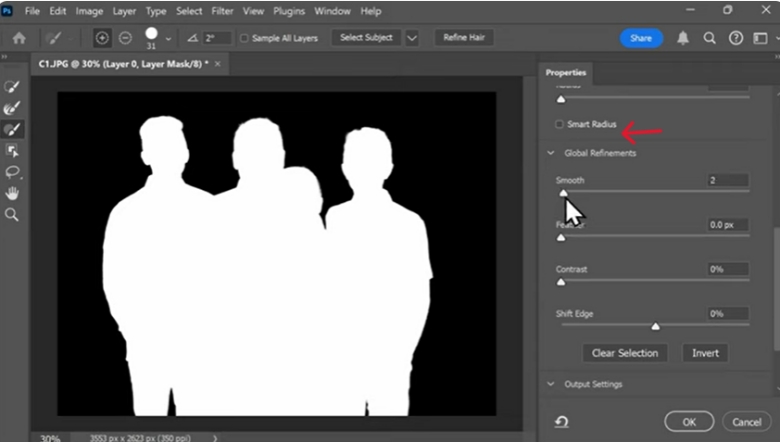Click the Feather slider handle
780x442 pixels.
click(x=561, y=238)
